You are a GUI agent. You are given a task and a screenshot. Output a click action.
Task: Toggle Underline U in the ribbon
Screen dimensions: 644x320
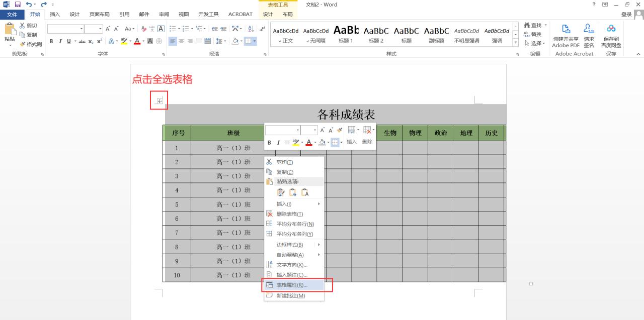[x=68, y=41]
